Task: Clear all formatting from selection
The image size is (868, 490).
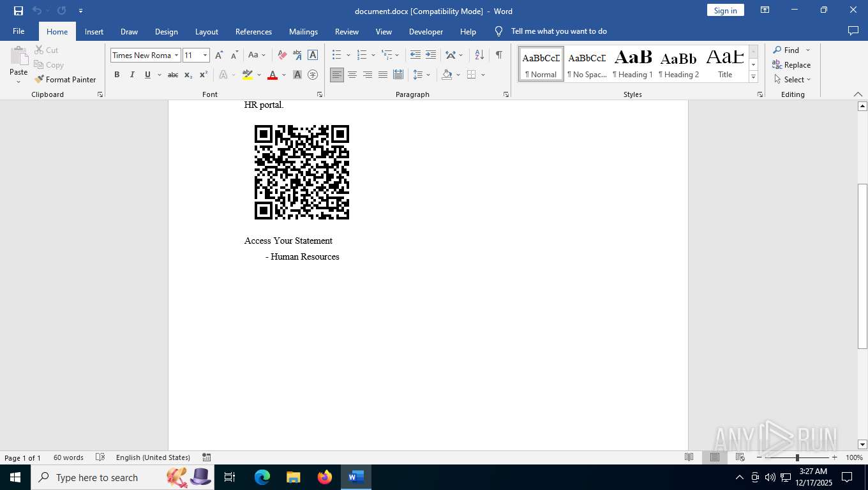Action: (x=281, y=56)
